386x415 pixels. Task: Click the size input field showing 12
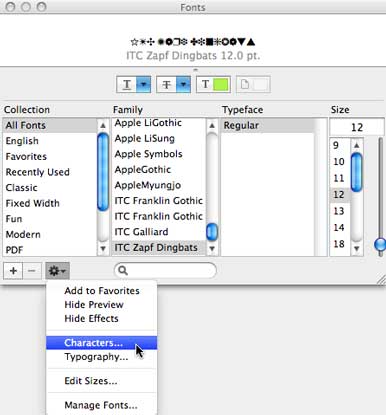[357, 127]
